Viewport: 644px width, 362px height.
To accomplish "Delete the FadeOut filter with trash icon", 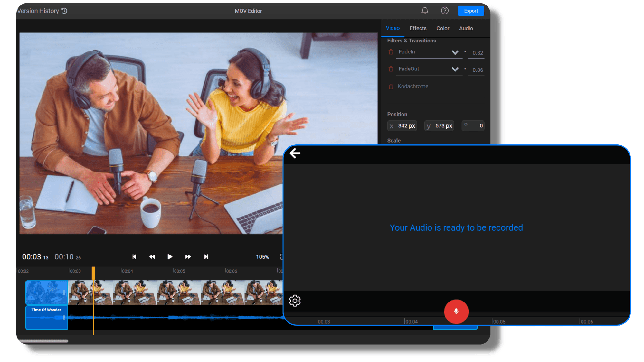I will tap(391, 69).
